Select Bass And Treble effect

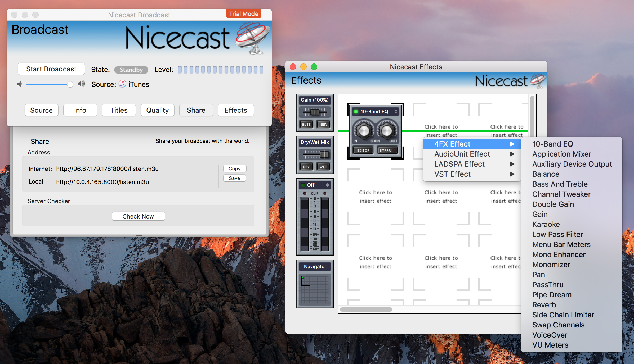pos(572,184)
